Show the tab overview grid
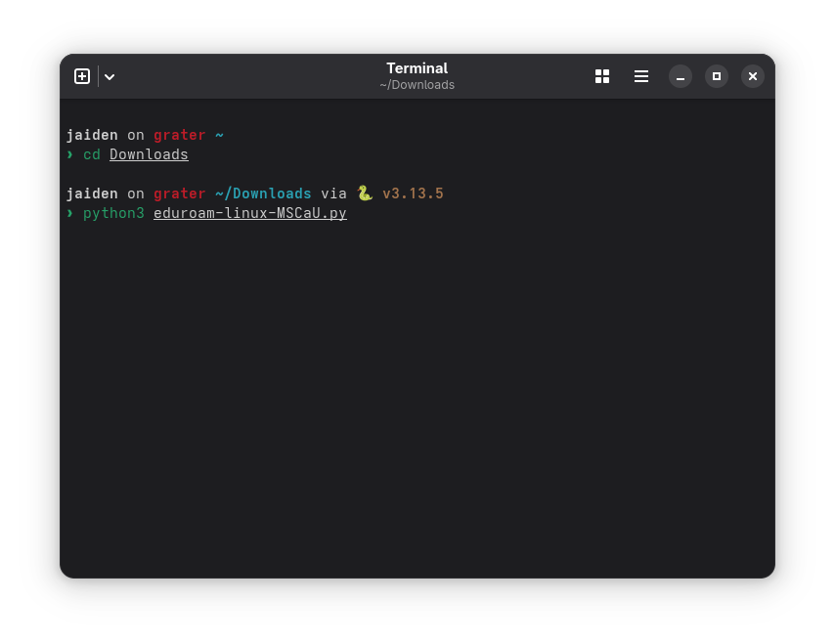 click(602, 76)
